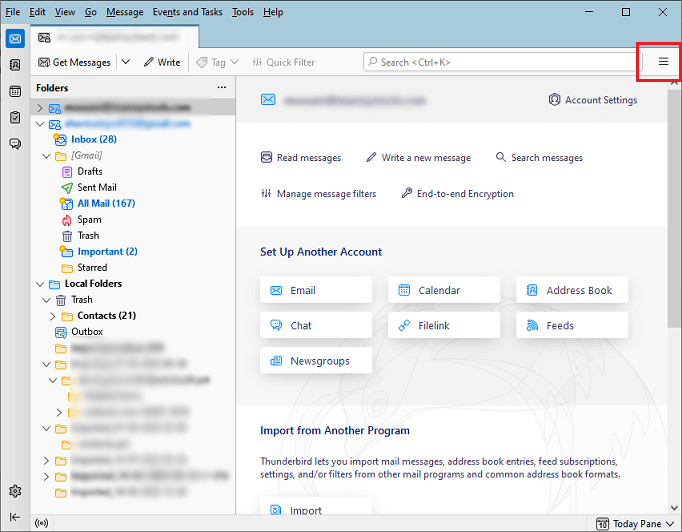
Task: Open the Help menu
Action: [273, 12]
